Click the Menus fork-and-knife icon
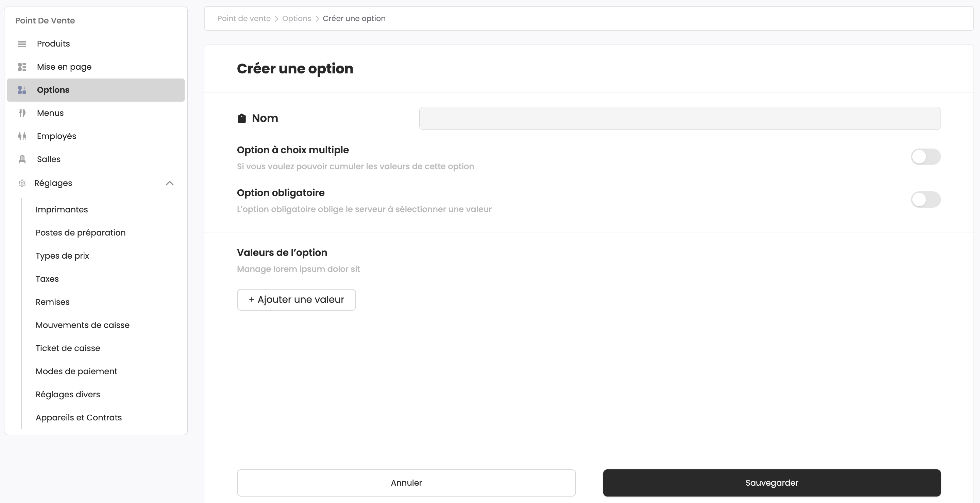The width and height of the screenshot is (980, 503). [x=22, y=113]
